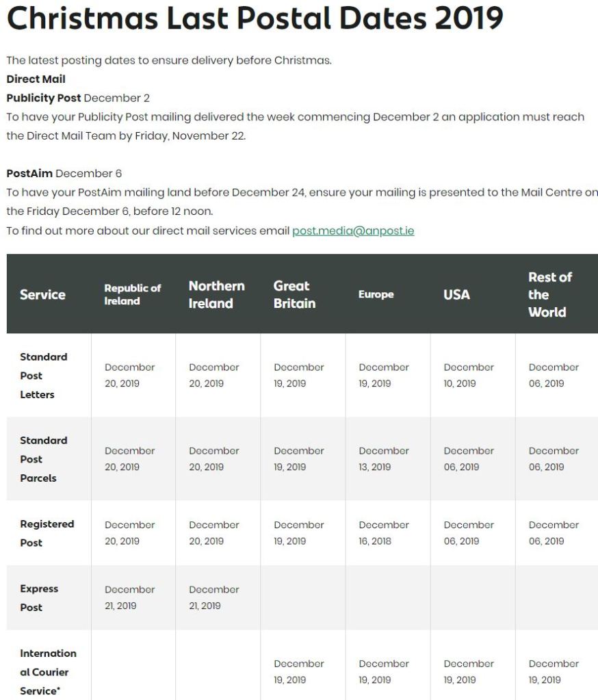Click the bold PostAim label
The height and width of the screenshot is (700, 598).
(x=29, y=173)
